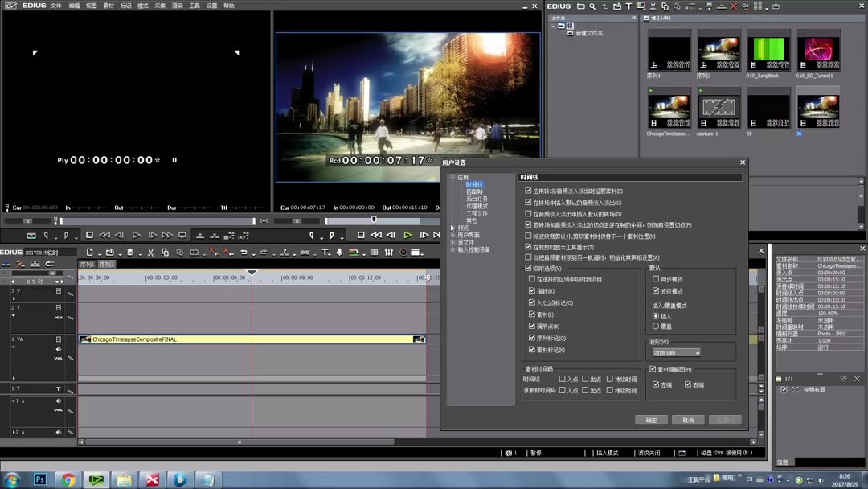Open the 渲染 menu in menu bar
The height and width of the screenshot is (489, 868).
[178, 6]
